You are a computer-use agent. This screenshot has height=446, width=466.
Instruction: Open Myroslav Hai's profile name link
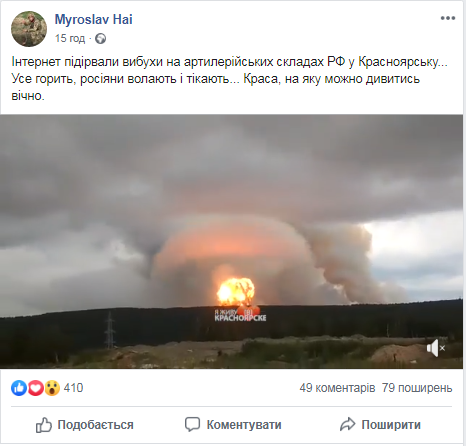(93, 19)
